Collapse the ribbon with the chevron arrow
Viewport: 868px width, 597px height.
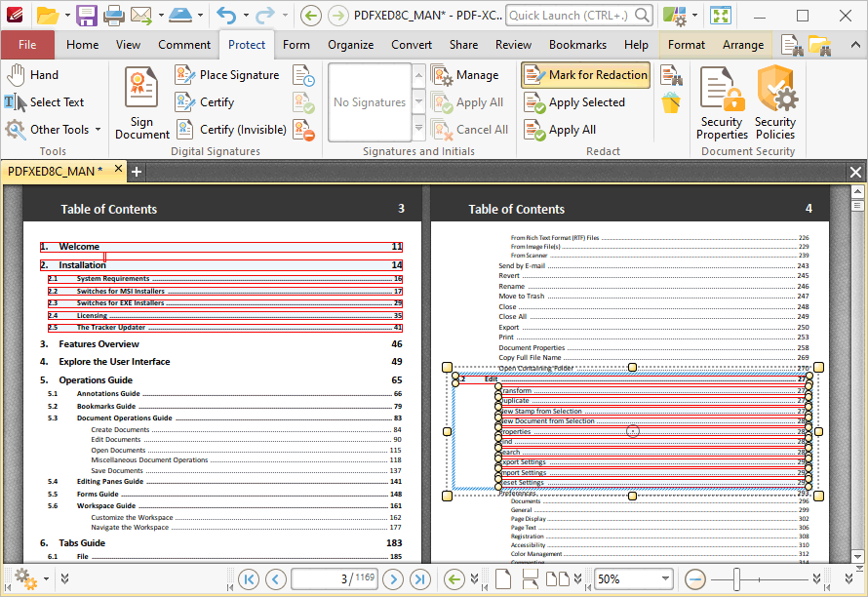pos(855,45)
